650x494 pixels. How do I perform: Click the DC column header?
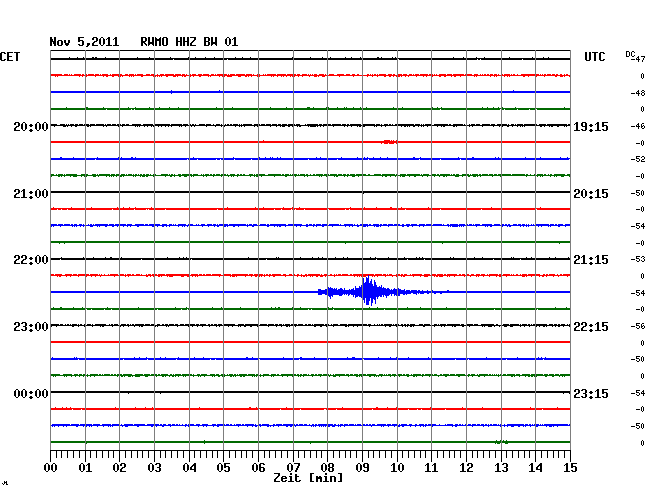click(630, 54)
